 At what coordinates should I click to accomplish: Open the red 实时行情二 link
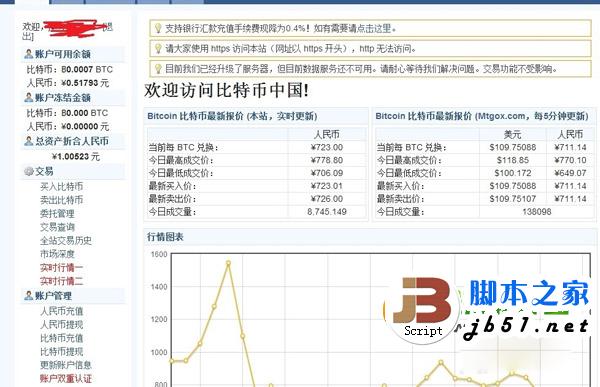click(62, 281)
